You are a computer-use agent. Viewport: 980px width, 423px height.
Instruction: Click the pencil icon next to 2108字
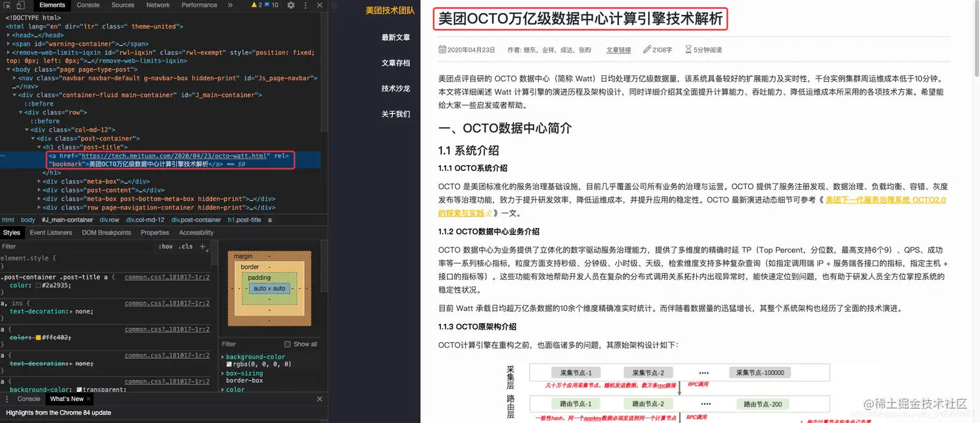pyautogui.click(x=646, y=49)
